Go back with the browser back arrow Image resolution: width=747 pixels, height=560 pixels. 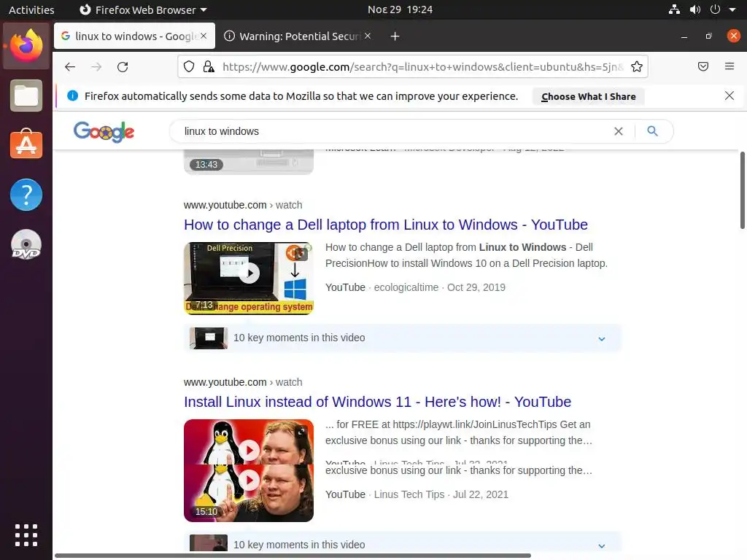coord(70,66)
